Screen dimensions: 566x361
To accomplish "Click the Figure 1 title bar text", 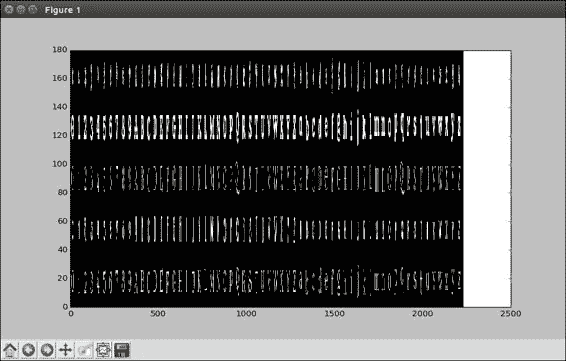I will 62,10.
